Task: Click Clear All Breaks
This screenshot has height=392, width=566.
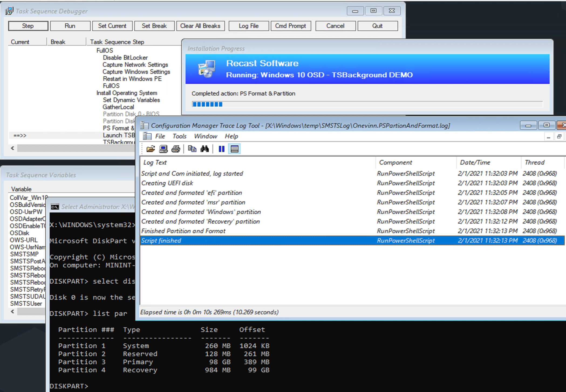Action: click(x=200, y=26)
